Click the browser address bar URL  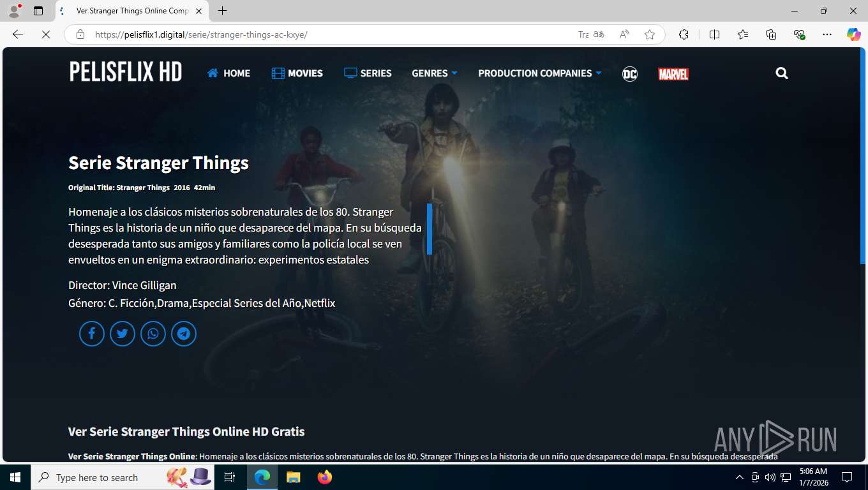201,34
